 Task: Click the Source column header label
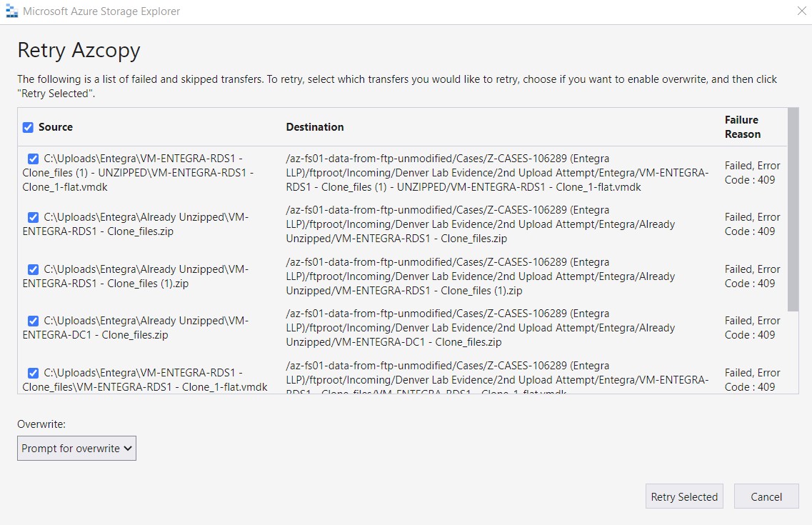coord(56,127)
